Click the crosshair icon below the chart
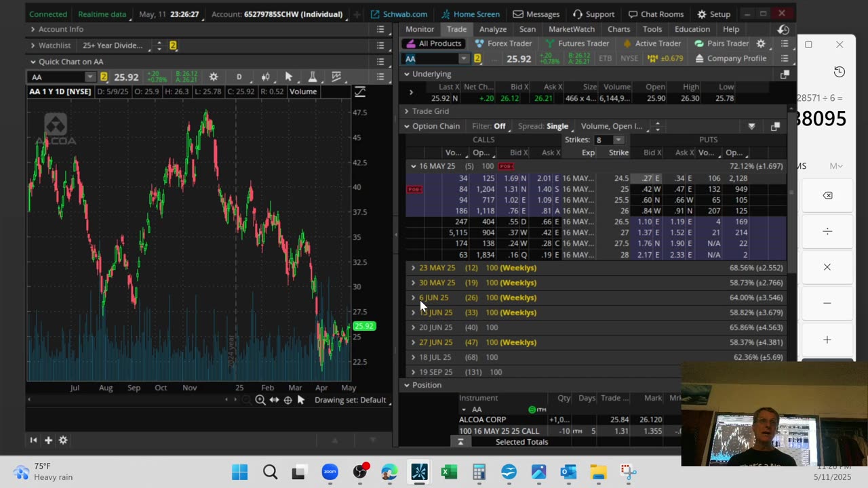868x488 pixels. click(288, 400)
